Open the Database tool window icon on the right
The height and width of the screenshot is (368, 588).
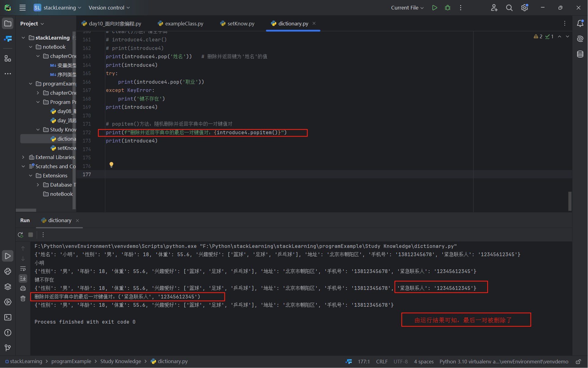pos(580,54)
